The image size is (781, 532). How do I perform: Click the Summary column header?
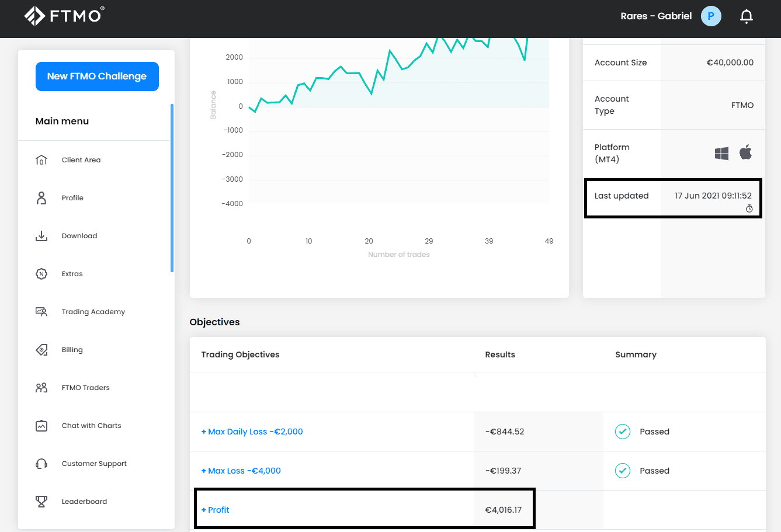636,354
